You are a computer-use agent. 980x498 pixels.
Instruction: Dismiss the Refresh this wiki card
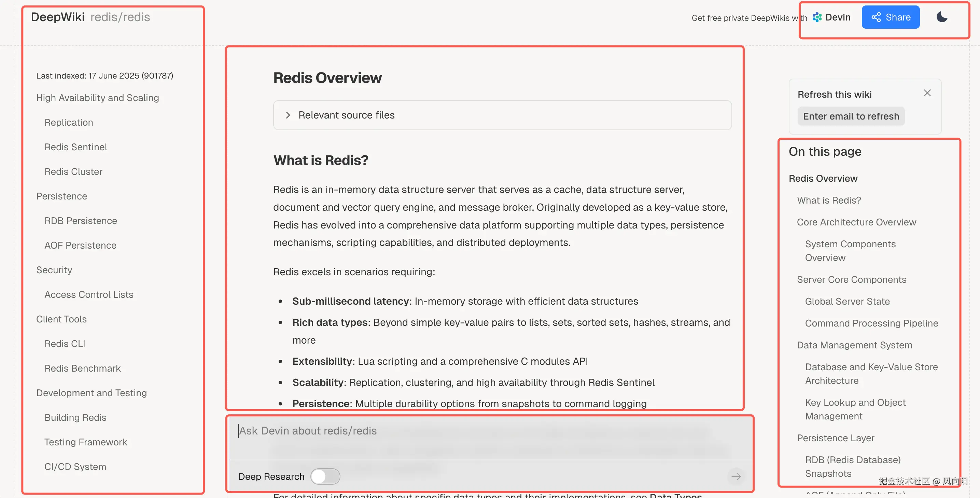coord(927,93)
